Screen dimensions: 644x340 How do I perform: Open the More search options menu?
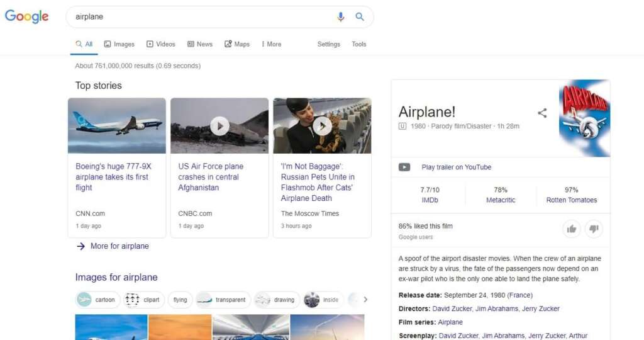[x=272, y=44]
